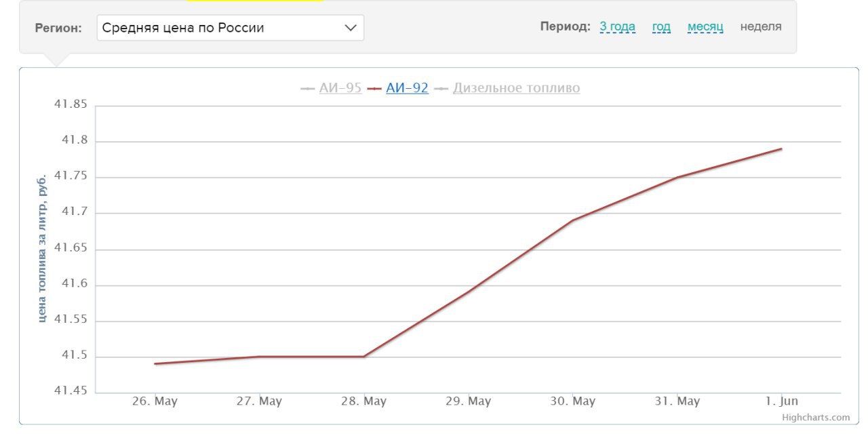Screen dimensions: 868x436
Task: Click the final data point at 1. Jun
Action: [x=781, y=148]
